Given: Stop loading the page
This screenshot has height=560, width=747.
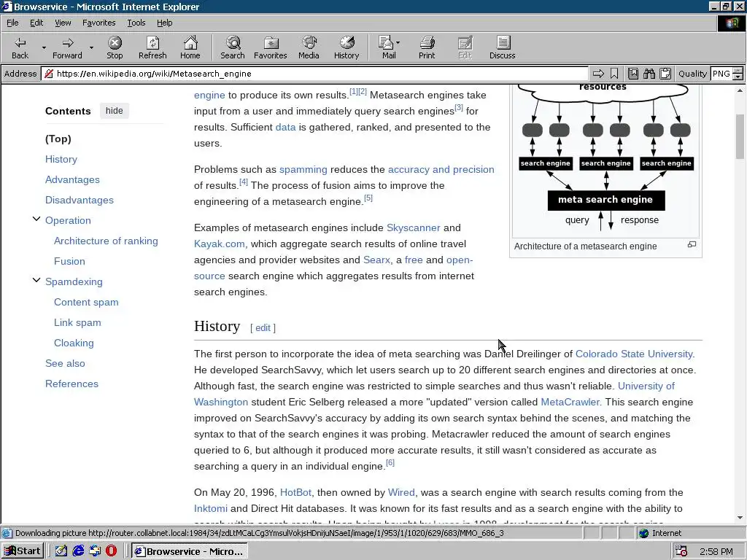Looking at the screenshot, I should pos(115,47).
